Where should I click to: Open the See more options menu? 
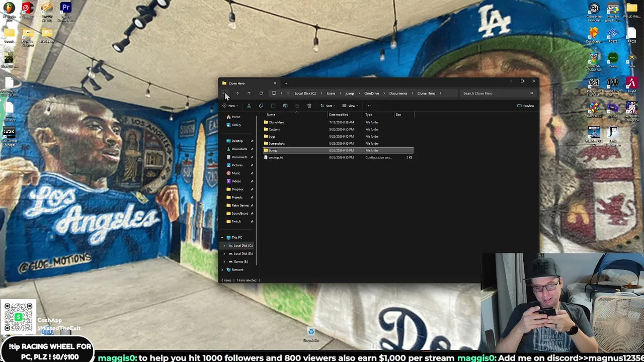pos(368,106)
